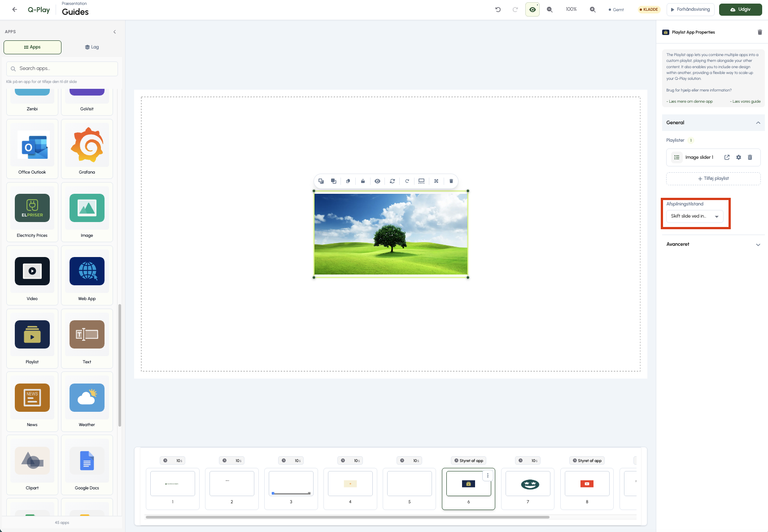Image resolution: width=768 pixels, height=532 pixels.
Task: Click the screen layout icon in element toolbar
Action: (x=422, y=181)
